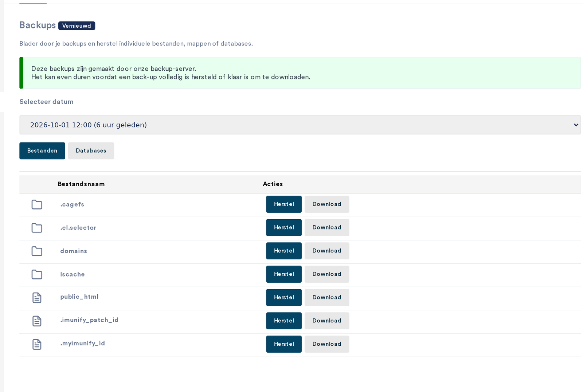Click Herstel for the .cl.selector folder
Image resolution: width=583 pixels, height=392 pixels.
pos(284,228)
